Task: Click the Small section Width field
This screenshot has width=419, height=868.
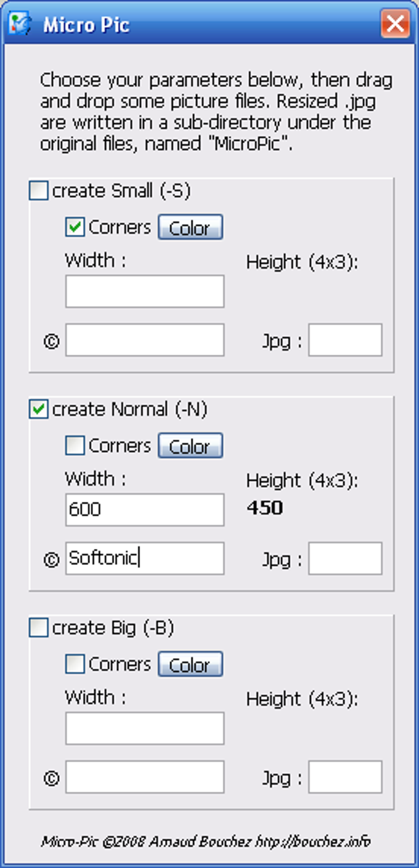Action: point(145,291)
